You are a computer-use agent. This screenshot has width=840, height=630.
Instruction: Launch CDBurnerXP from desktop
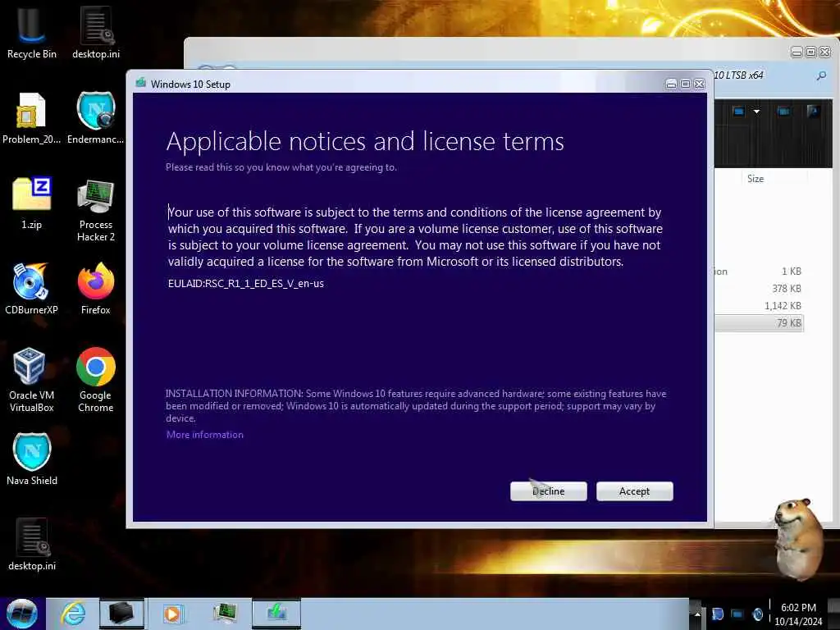point(32,288)
